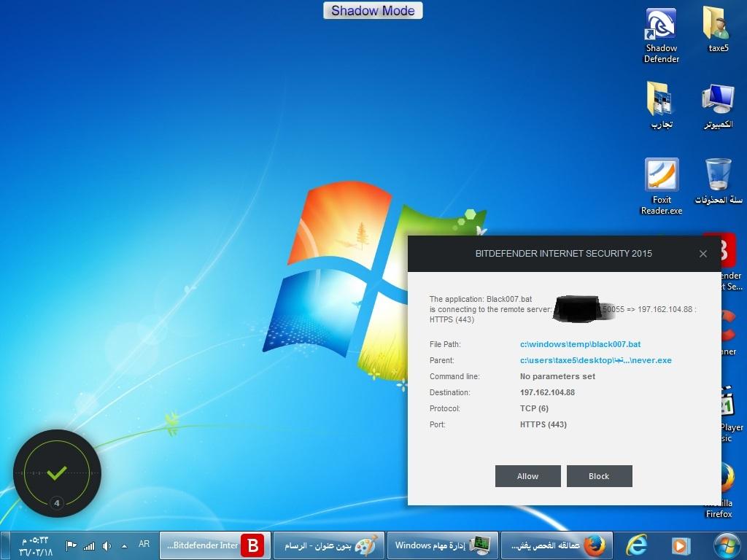Image resolution: width=747 pixels, height=560 pixels.
Task: Click the Shadow Mode label at the top
Action: (x=373, y=10)
